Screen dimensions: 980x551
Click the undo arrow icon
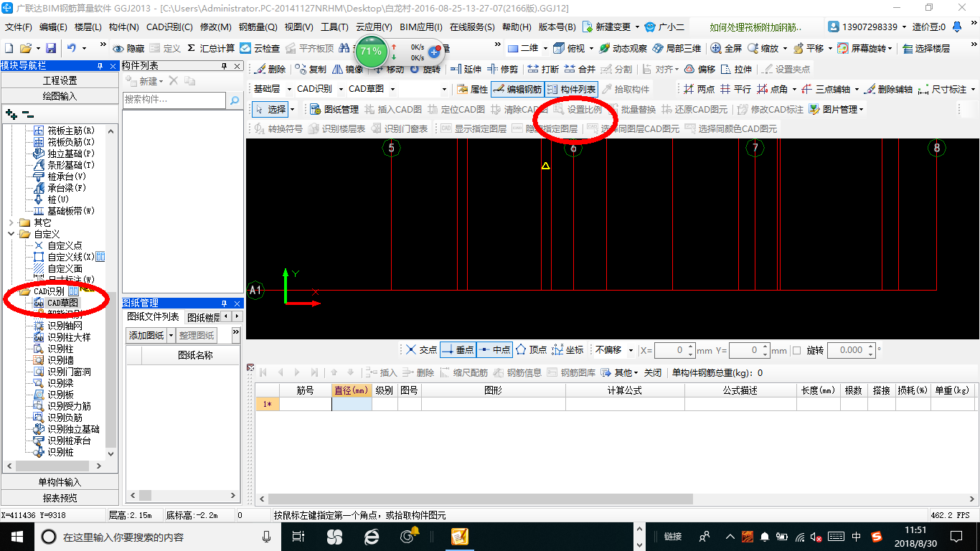pos(72,48)
